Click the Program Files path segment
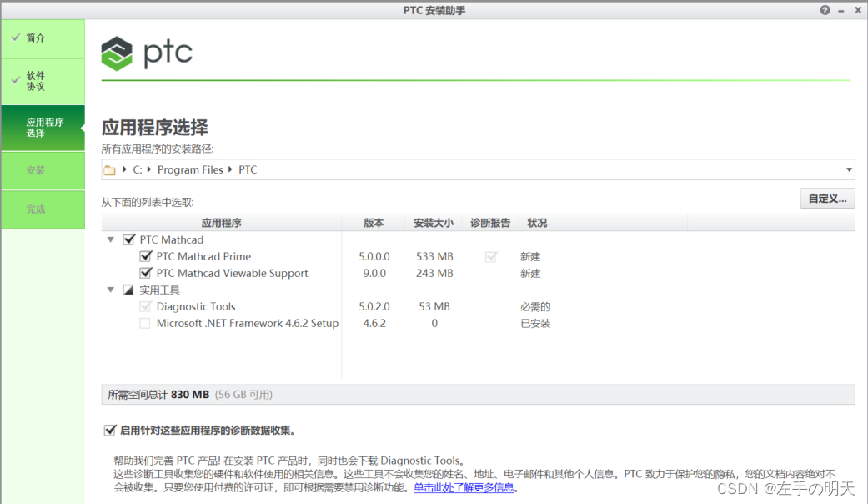The width and height of the screenshot is (868, 504). pos(190,169)
